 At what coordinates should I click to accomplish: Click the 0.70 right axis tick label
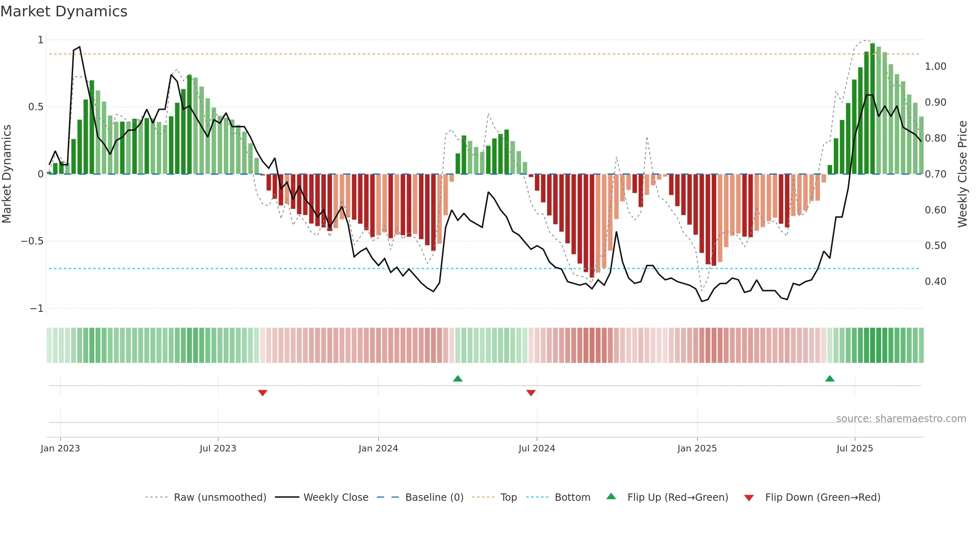tap(935, 174)
